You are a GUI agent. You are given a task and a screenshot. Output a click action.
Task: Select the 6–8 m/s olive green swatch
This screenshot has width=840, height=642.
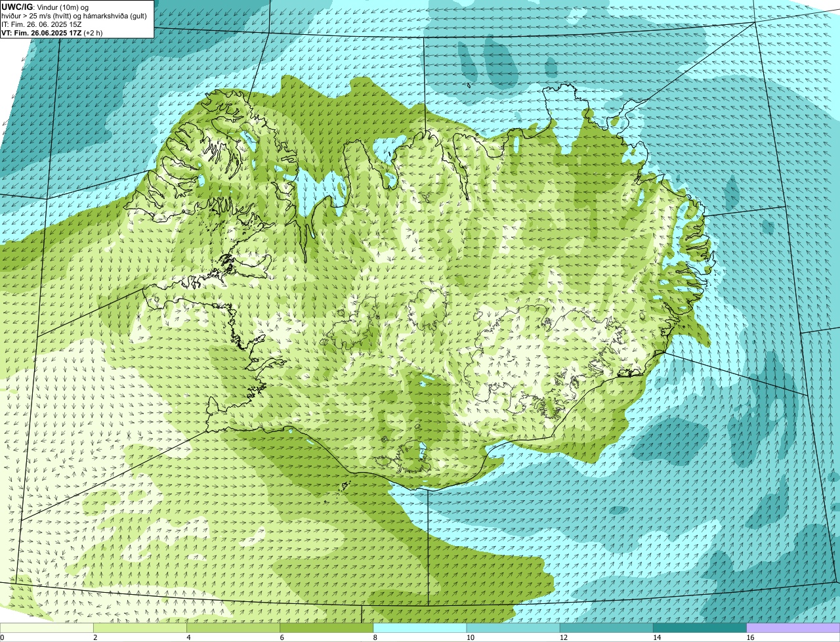click(x=327, y=628)
